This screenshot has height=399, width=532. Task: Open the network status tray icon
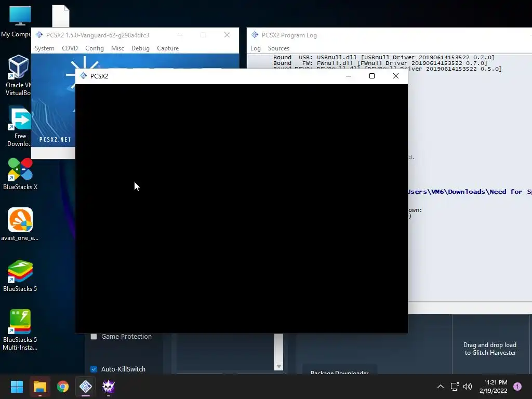(455, 387)
